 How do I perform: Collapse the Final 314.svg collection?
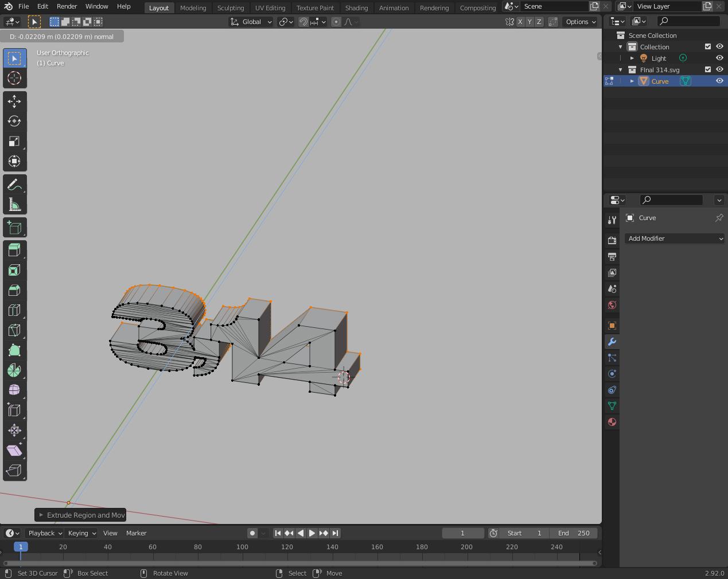click(620, 69)
